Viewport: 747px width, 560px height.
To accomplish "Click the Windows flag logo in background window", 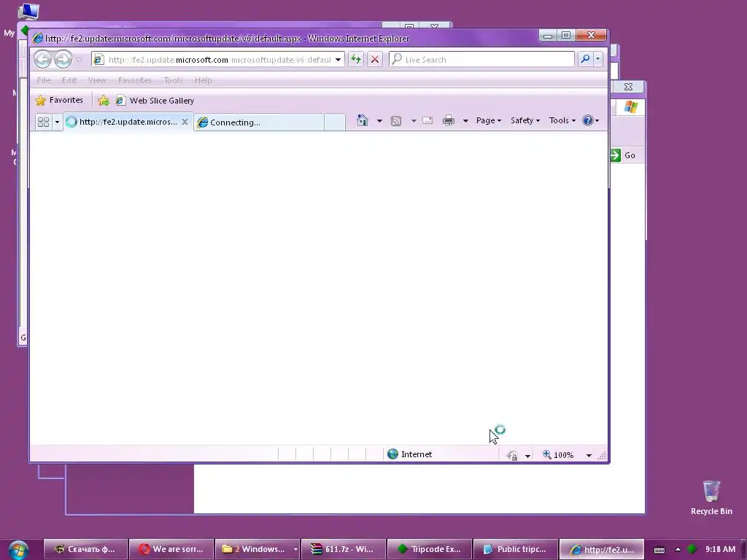I will (631, 106).
